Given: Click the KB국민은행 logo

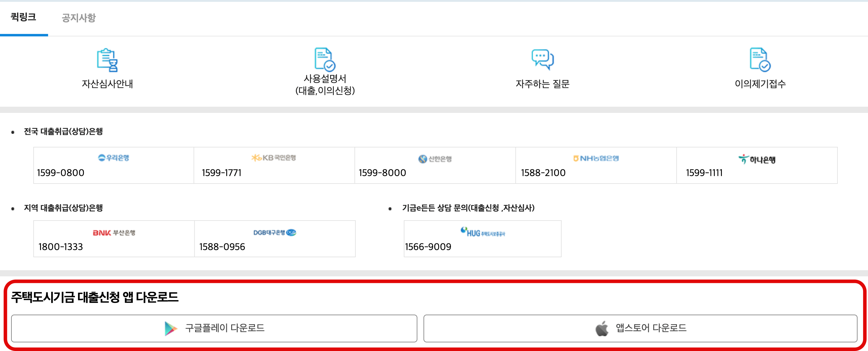Looking at the screenshot, I should [274, 158].
